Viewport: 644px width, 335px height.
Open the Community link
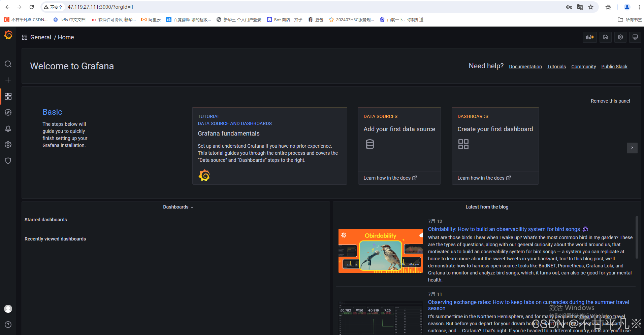(x=584, y=67)
